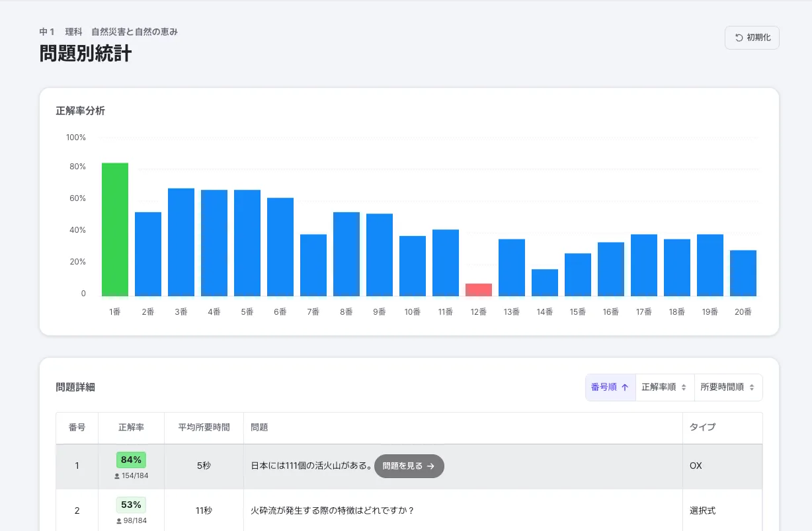Click the 平均所要時間 column header
The width and height of the screenshot is (812, 531).
[204, 428]
